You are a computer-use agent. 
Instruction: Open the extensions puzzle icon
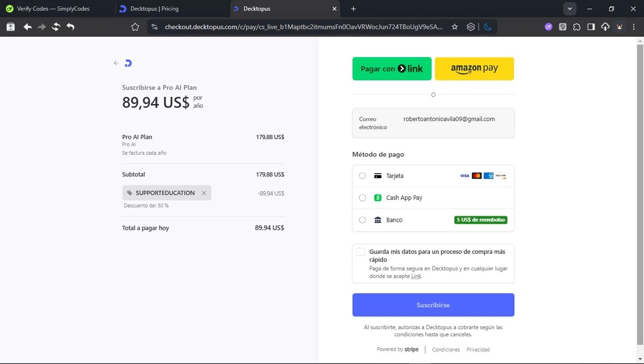click(x=577, y=27)
